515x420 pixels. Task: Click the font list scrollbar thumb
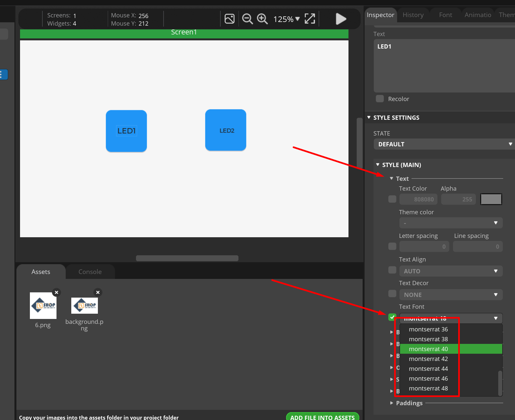point(500,383)
